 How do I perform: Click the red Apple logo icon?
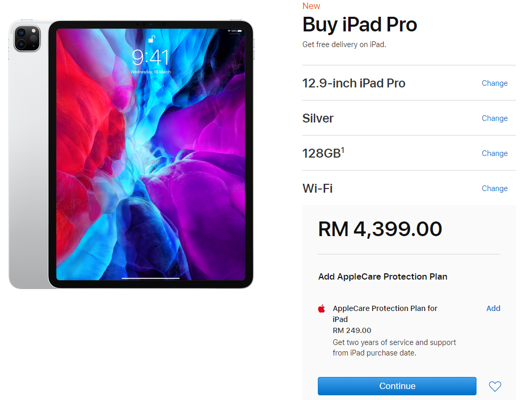pyautogui.click(x=322, y=308)
